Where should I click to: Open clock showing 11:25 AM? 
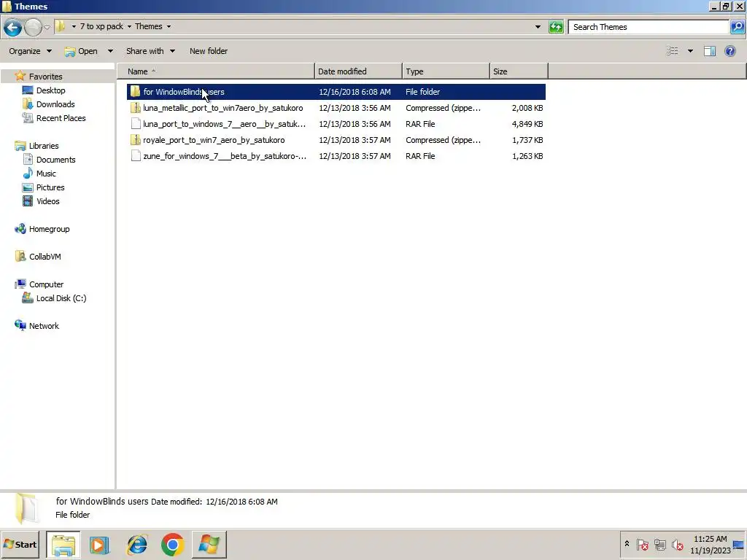click(710, 544)
